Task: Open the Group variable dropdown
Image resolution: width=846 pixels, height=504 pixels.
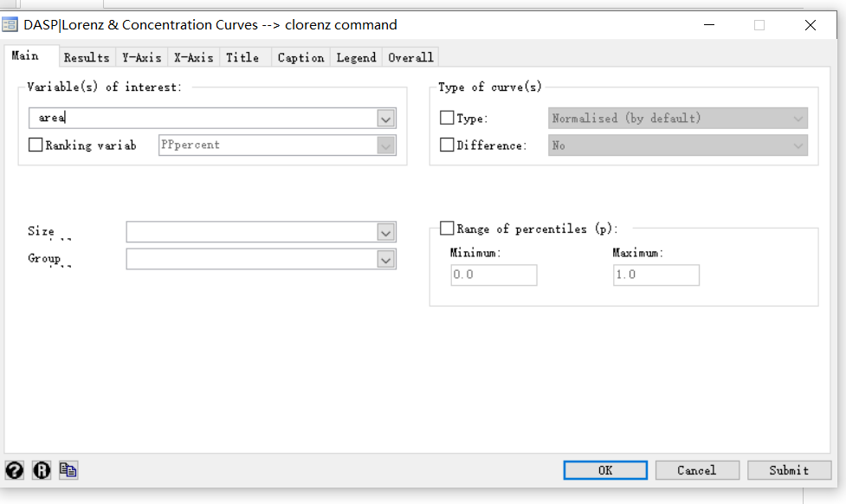Action: [x=386, y=259]
